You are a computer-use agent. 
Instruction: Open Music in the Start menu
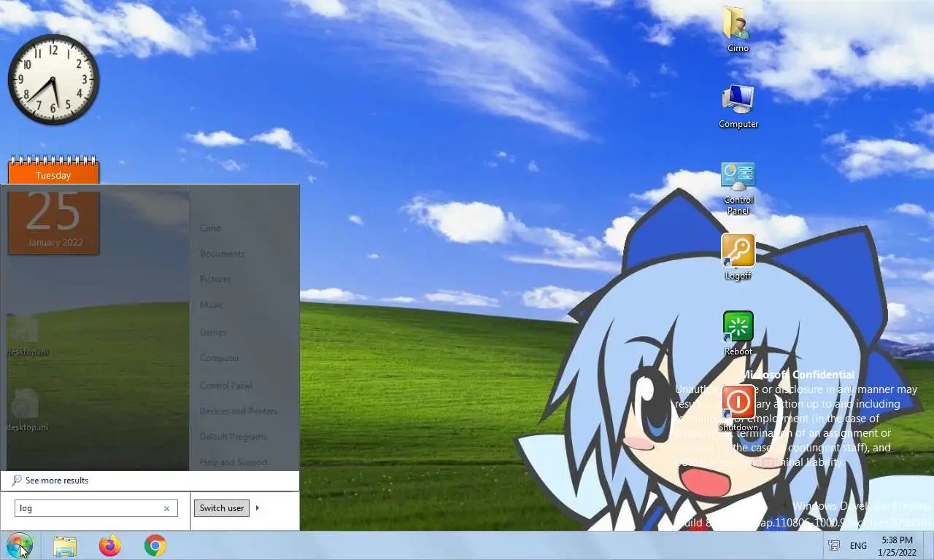coord(212,305)
